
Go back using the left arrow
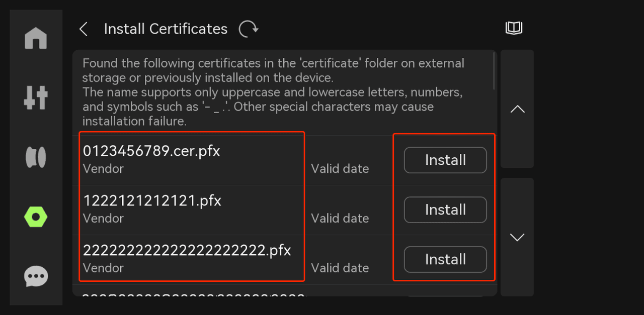(x=84, y=29)
